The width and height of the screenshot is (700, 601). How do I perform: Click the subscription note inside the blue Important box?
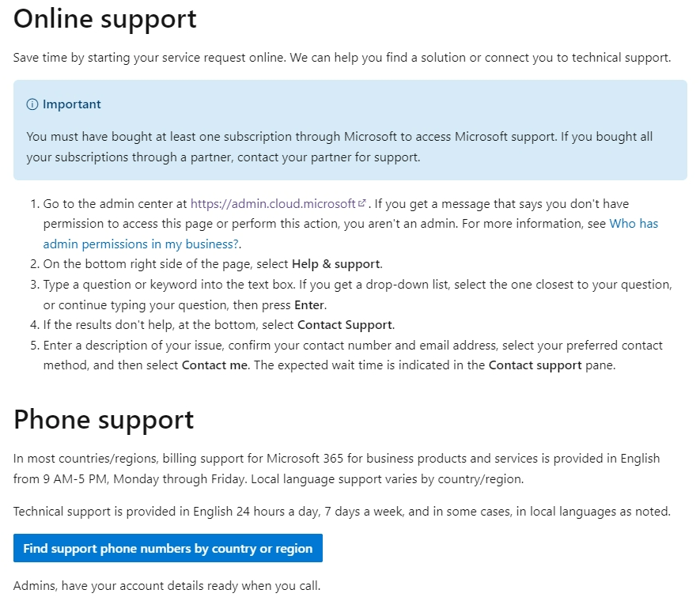[339, 147]
